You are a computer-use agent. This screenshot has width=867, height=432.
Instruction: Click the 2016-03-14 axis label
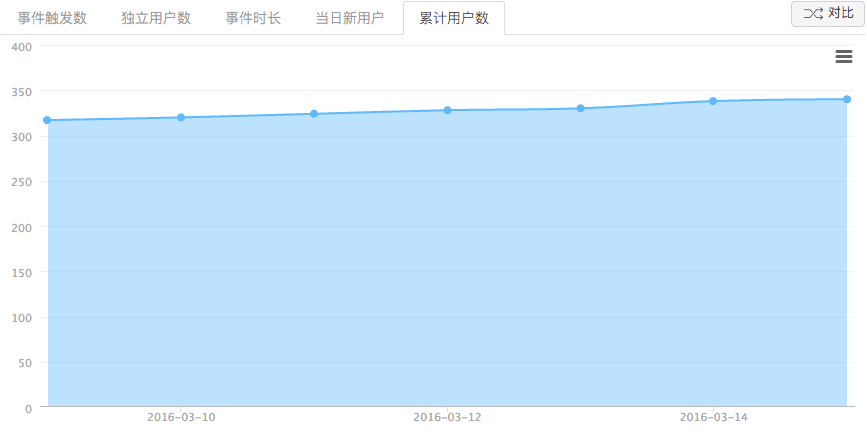pos(713,417)
